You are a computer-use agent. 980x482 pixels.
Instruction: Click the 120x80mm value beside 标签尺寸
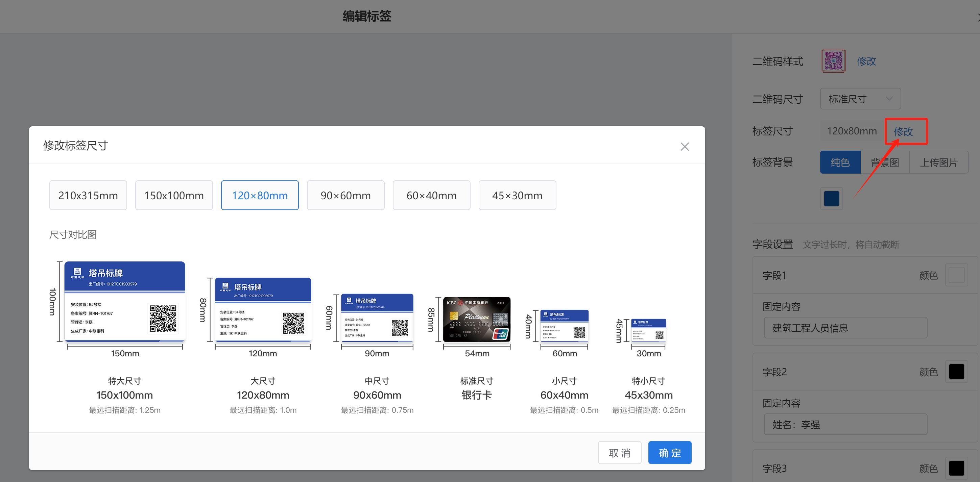tap(852, 131)
